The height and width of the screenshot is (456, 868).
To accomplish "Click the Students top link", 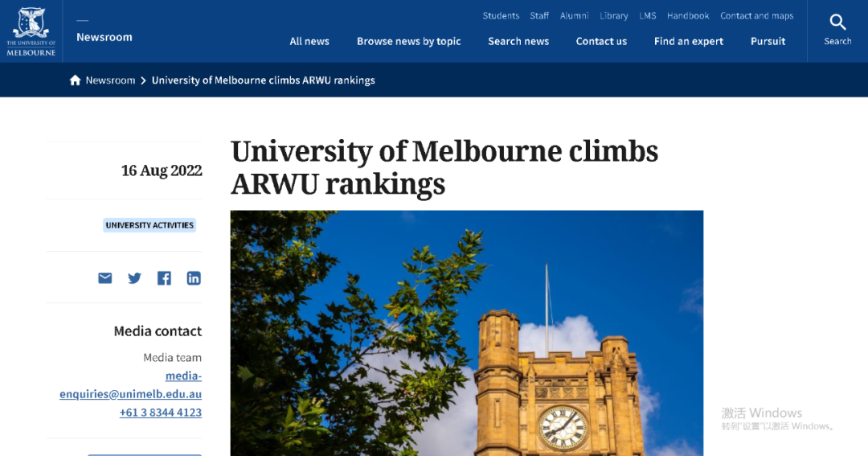I will 501,15.
